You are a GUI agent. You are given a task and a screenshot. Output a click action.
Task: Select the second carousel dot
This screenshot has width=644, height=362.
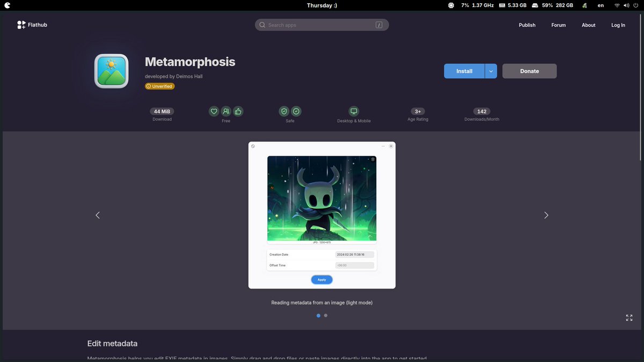pos(326,315)
